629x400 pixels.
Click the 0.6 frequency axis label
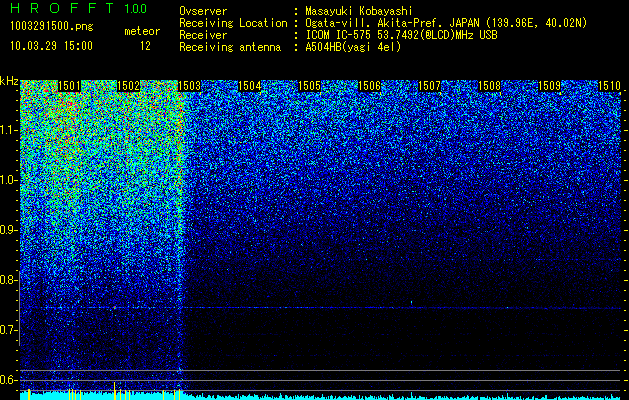[8, 380]
